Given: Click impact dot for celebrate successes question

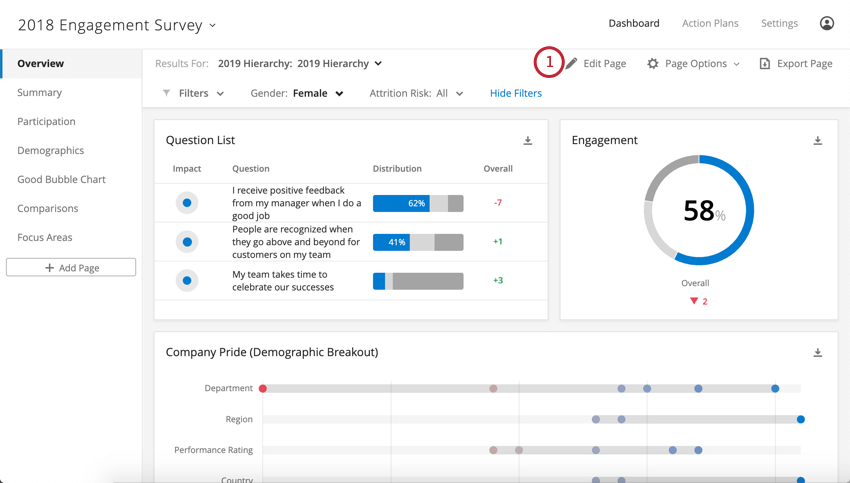Looking at the screenshot, I should pyautogui.click(x=187, y=281).
